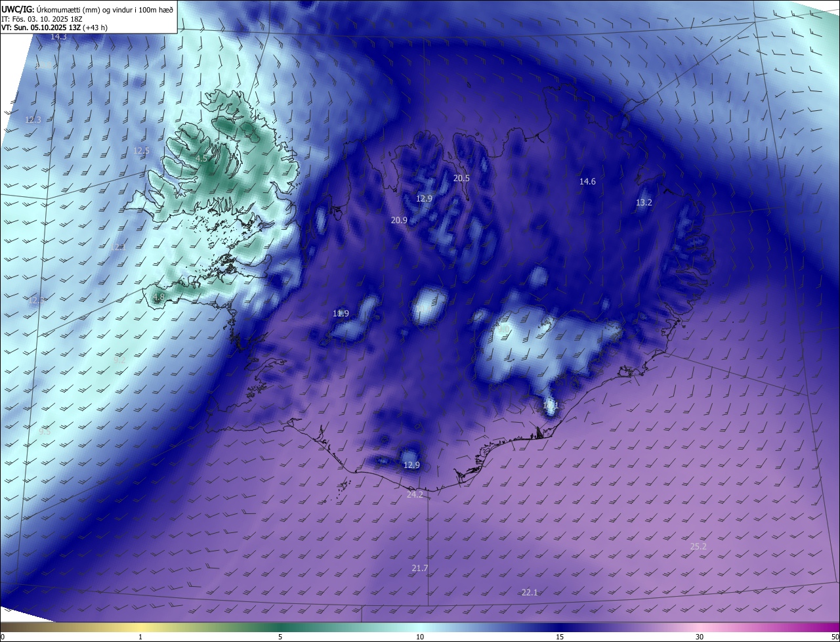The height and width of the screenshot is (642, 840).
Task: Click the 4.5 value over the Westfjords
Action: pyautogui.click(x=201, y=158)
